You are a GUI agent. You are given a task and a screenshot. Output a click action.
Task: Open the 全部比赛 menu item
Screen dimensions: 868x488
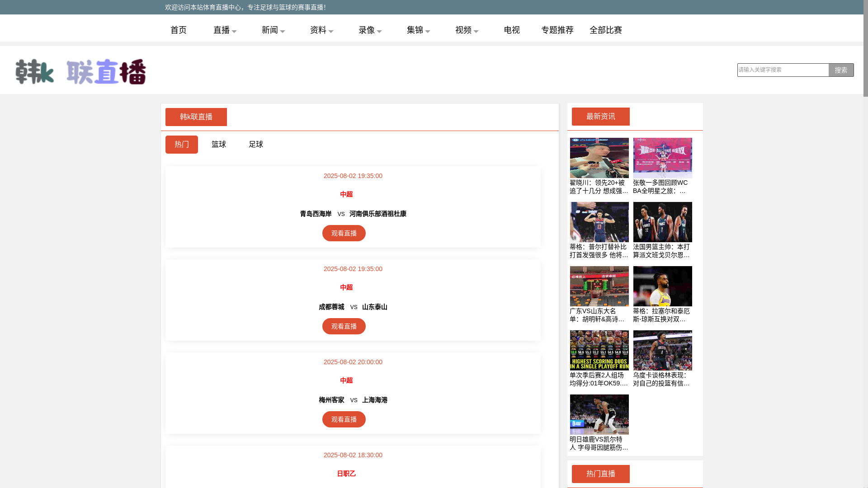606,30
